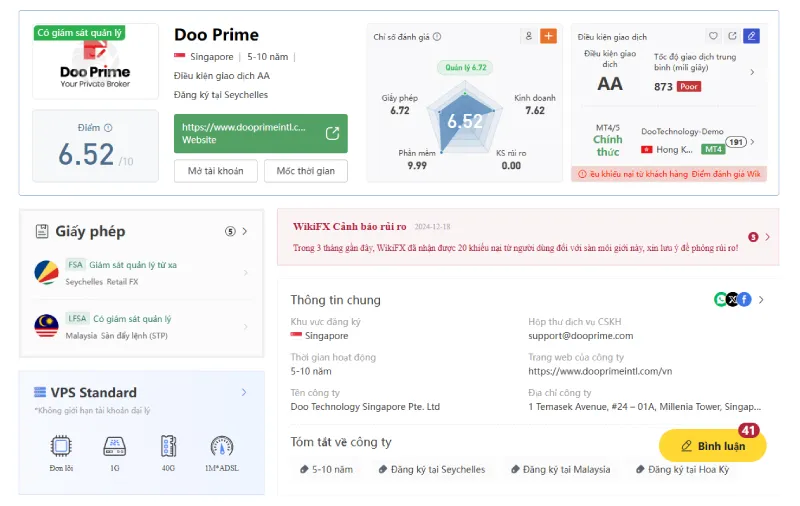Image resolution: width=800 pixels, height=506 pixels.
Task: Open the dooprimeintl.com/vn company website link
Action: (600, 371)
